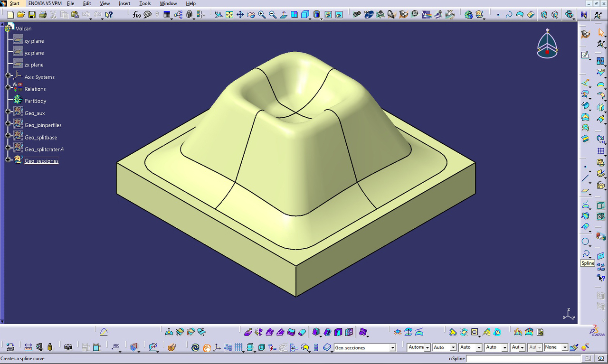Toggle the Swap visible space icon
The image size is (608, 364).
tap(339, 15)
